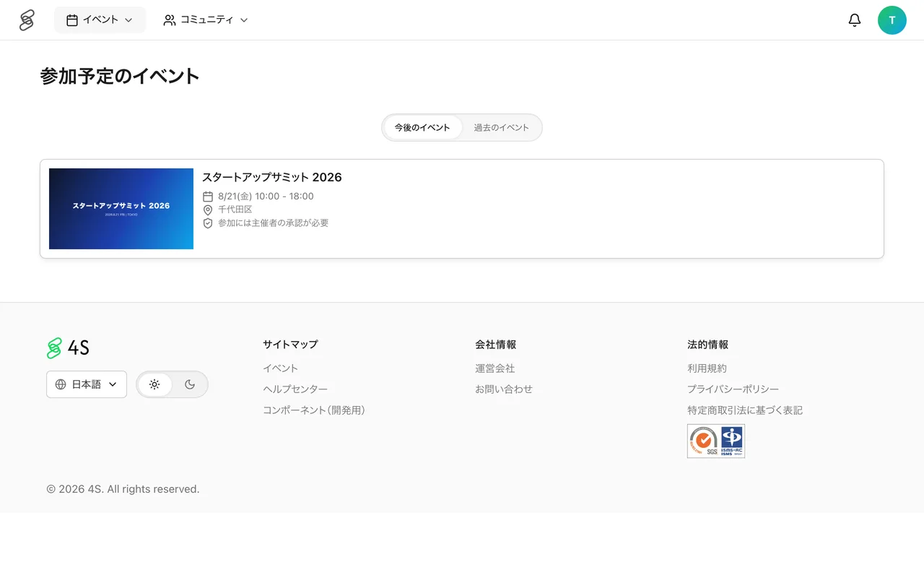Click the calendar icon beside イベント
The image size is (924, 578).
(72, 20)
